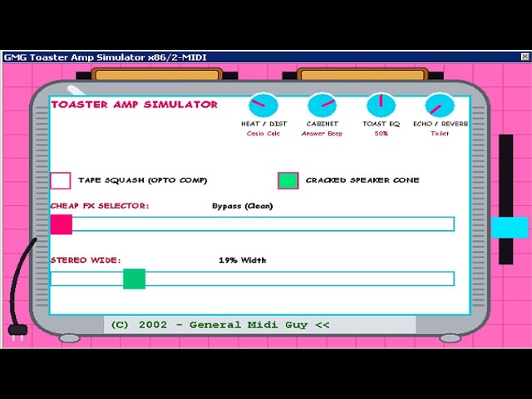The width and height of the screenshot is (532, 399).
Task: Disable the Cracked Speaker Cone checkbox
Action: click(x=288, y=180)
